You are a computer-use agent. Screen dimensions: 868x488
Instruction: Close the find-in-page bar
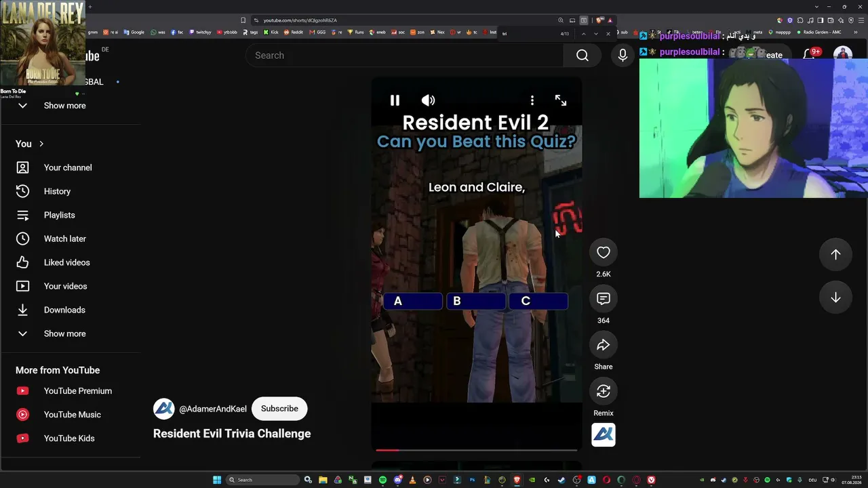608,34
